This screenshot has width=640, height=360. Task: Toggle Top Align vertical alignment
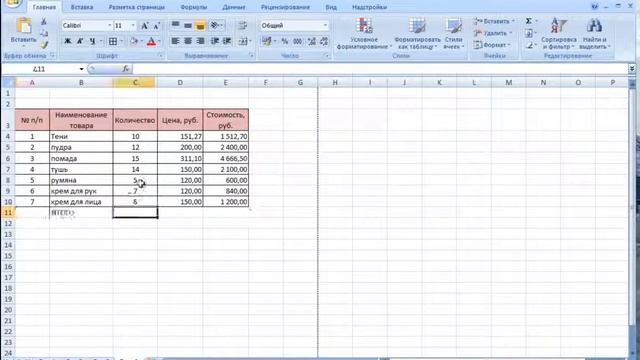click(x=176, y=26)
